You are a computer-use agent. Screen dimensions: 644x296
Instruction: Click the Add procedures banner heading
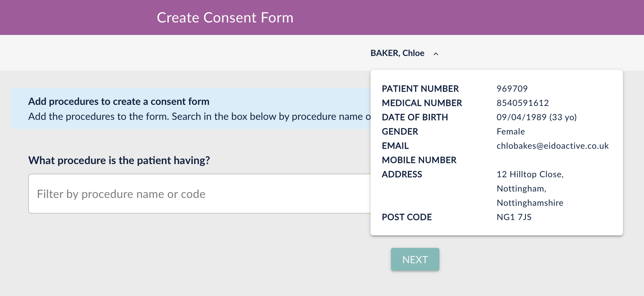coord(119,102)
